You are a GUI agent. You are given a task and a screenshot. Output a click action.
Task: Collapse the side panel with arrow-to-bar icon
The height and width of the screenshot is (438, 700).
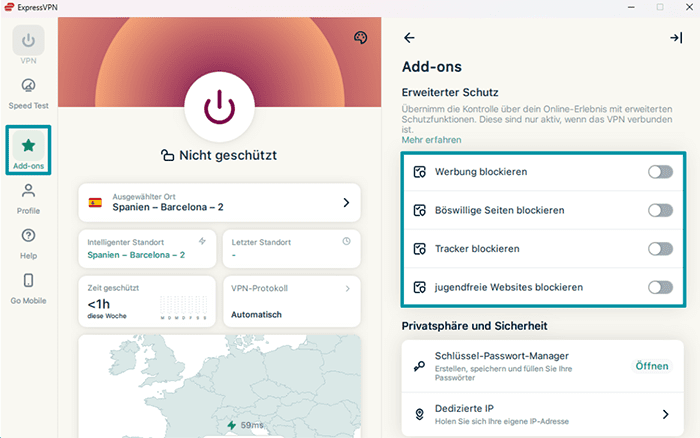click(675, 38)
